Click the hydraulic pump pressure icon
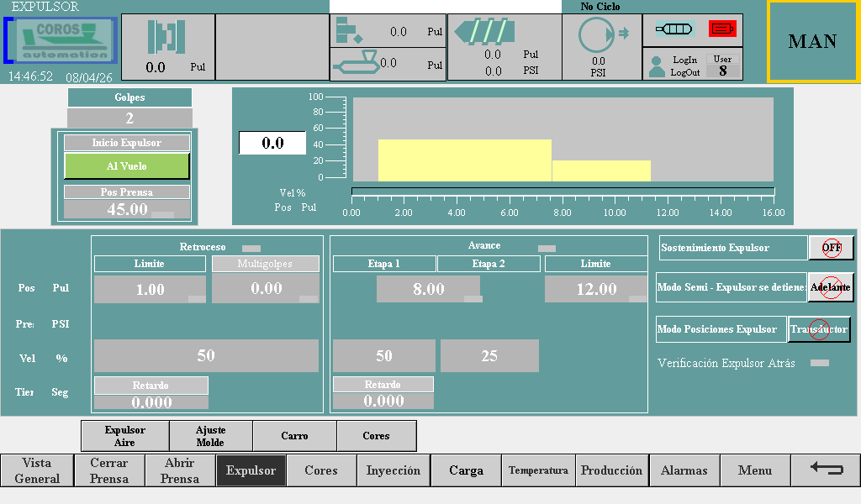861x504 pixels. [599, 34]
